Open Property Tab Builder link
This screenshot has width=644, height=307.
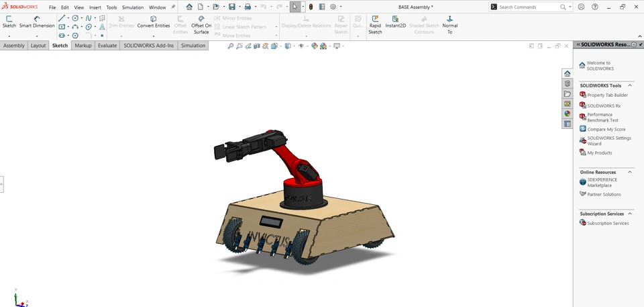coord(603,95)
